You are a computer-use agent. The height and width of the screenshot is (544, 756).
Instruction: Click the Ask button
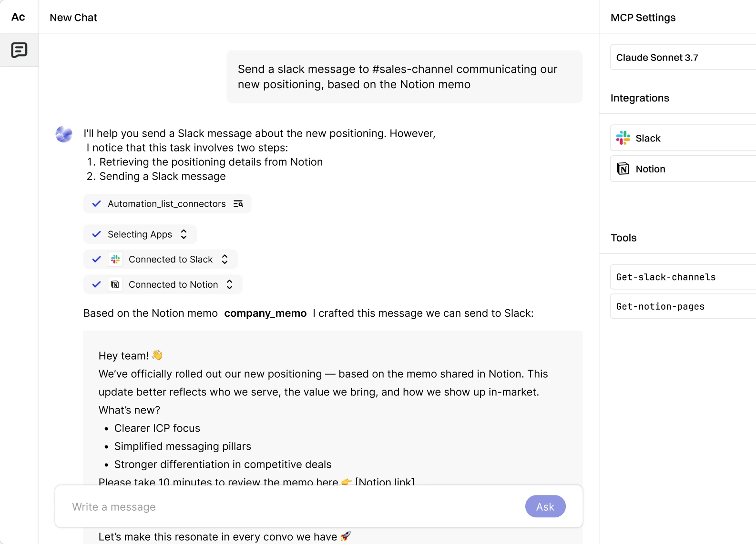(545, 506)
